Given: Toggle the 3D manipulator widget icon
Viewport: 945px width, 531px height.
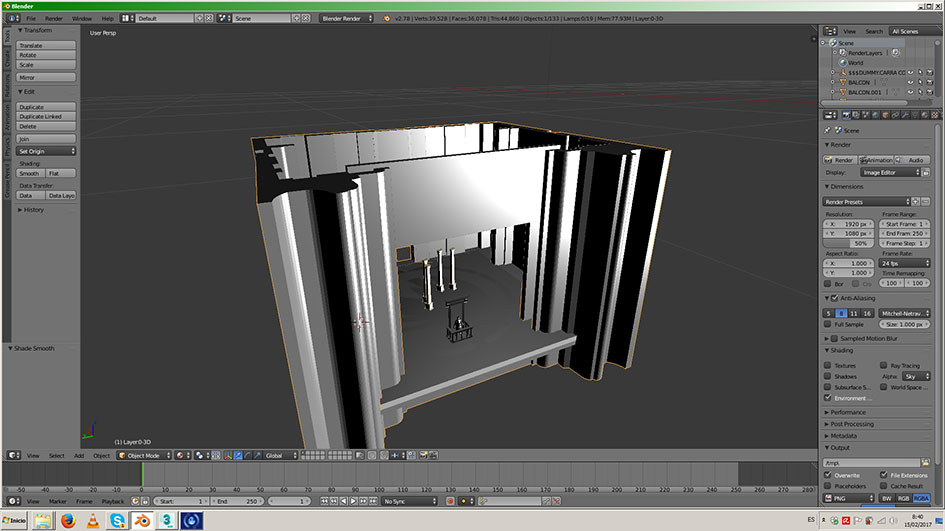Looking at the screenshot, I should click(x=227, y=455).
